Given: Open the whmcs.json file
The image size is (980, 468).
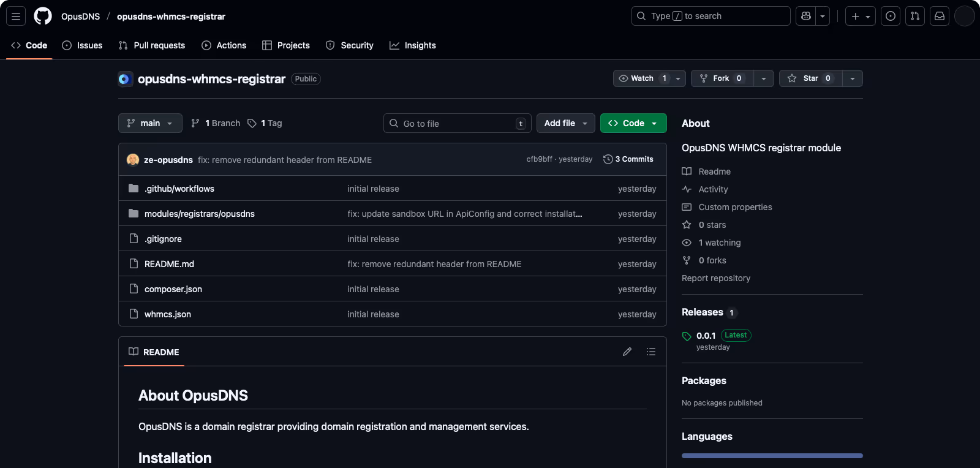Looking at the screenshot, I should (x=168, y=314).
